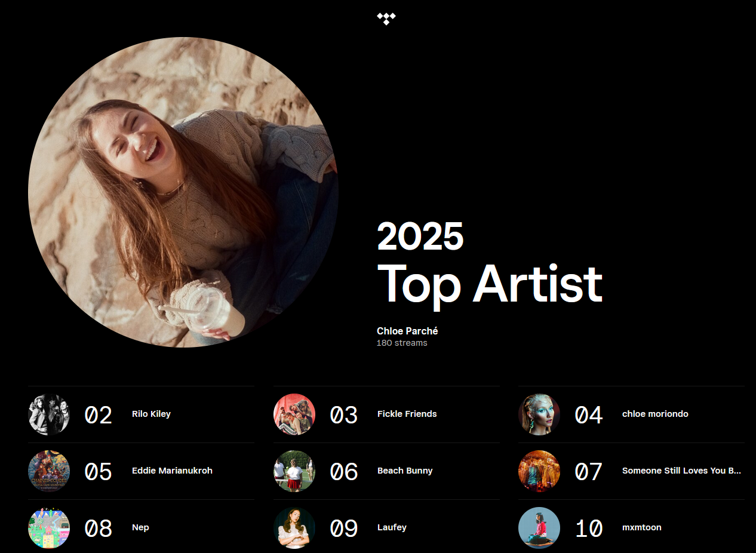Select the Rilo Kiley name link
The image size is (756, 553).
tap(151, 414)
